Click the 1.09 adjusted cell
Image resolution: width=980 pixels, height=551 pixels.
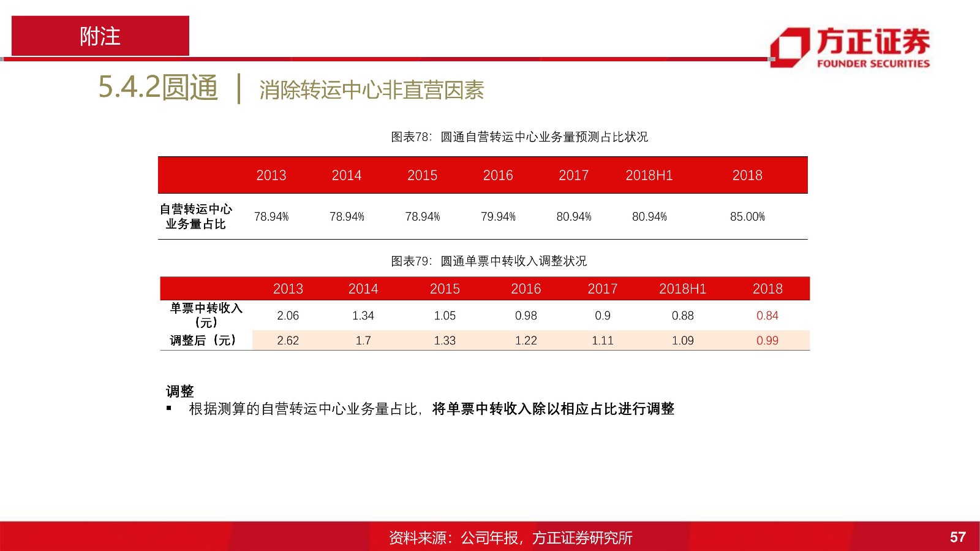(x=683, y=340)
